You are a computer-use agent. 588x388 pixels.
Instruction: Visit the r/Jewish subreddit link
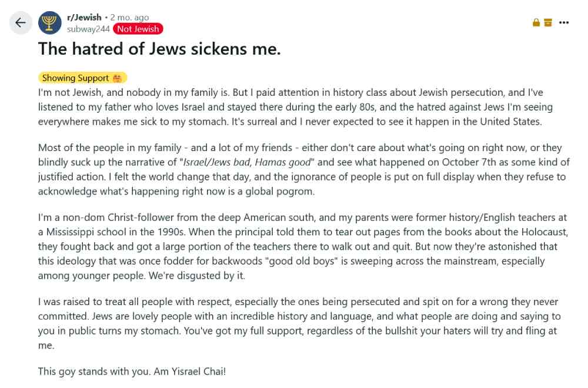coord(84,17)
